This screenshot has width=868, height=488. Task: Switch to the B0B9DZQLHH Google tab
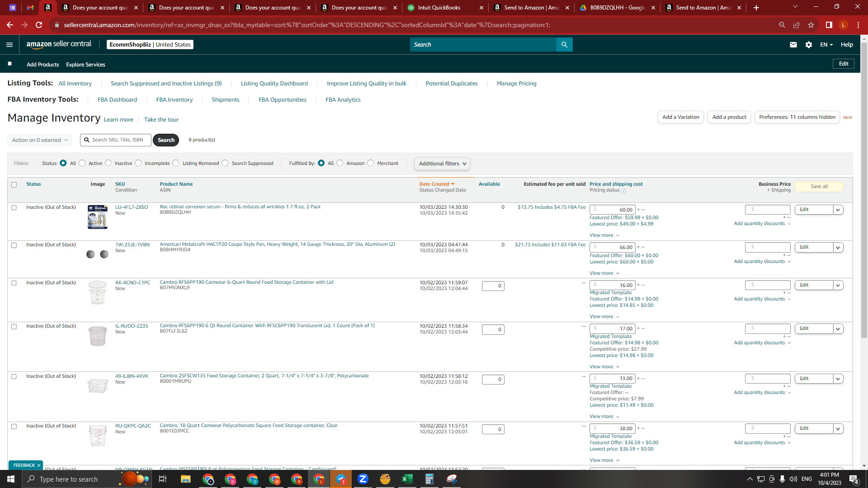pyautogui.click(x=617, y=8)
